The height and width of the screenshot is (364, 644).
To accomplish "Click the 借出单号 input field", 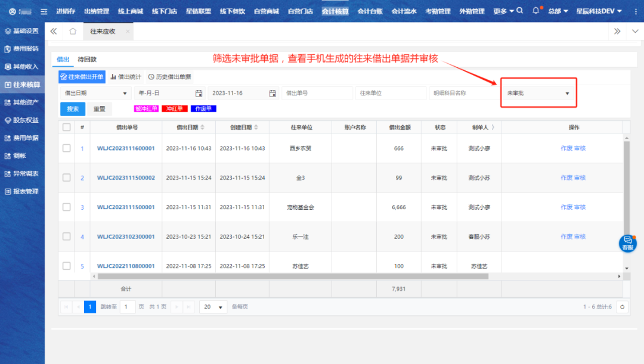I will point(317,94).
